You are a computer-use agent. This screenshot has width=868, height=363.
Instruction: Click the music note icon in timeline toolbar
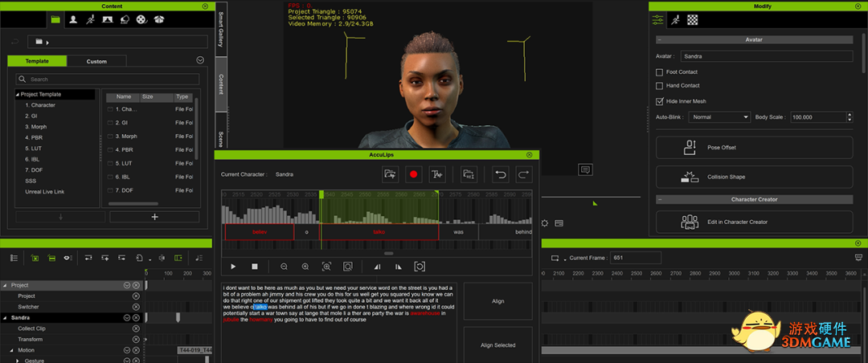click(x=199, y=258)
